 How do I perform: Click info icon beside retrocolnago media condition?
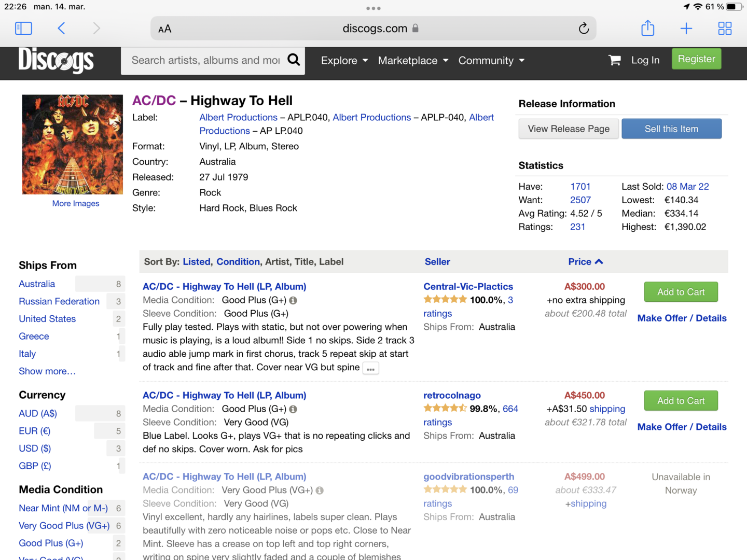293,409
